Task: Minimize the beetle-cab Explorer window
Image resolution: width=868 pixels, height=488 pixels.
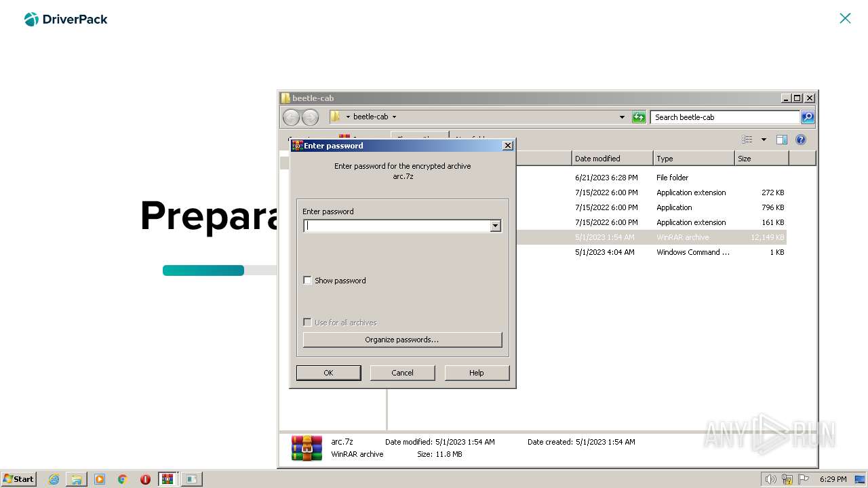Action: [x=785, y=98]
